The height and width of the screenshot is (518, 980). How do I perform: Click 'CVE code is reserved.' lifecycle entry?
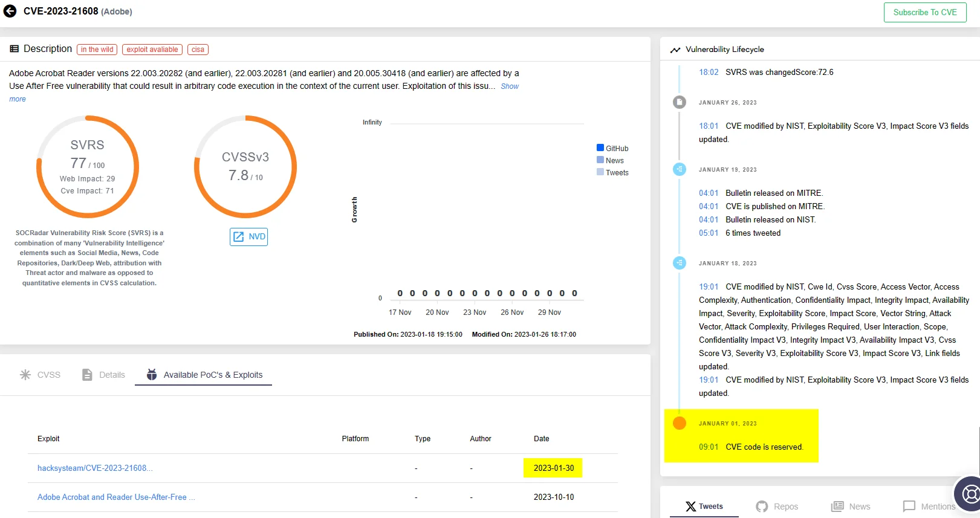coord(764,447)
